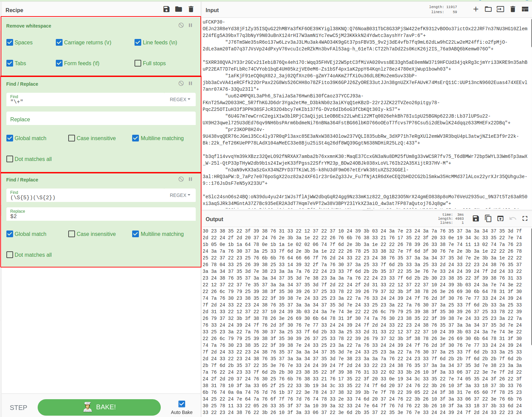Toggle the Auto Bake checkbox

coord(182,404)
